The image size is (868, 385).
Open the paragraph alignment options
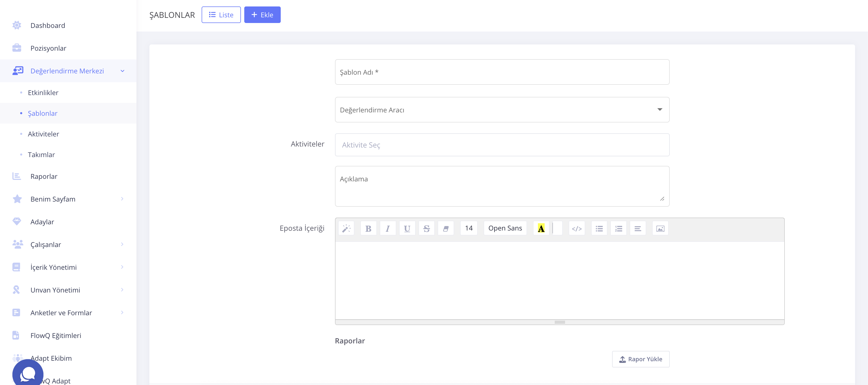[x=637, y=228]
